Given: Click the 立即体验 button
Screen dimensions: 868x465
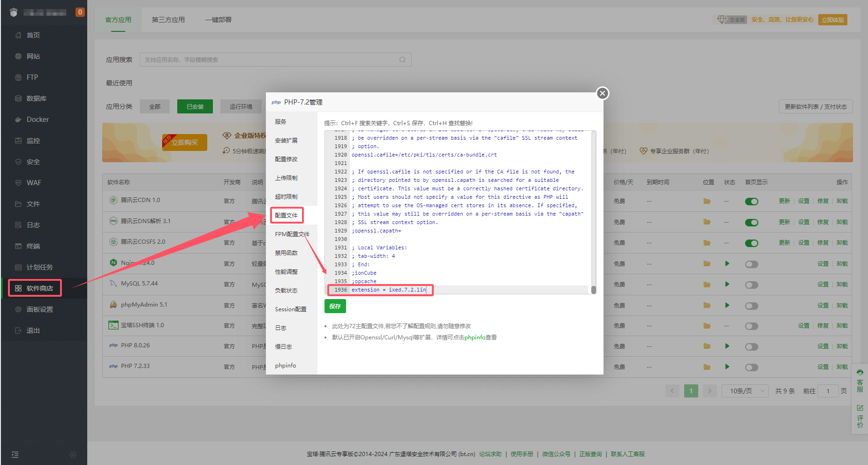Looking at the screenshot, I should [833, 20].
